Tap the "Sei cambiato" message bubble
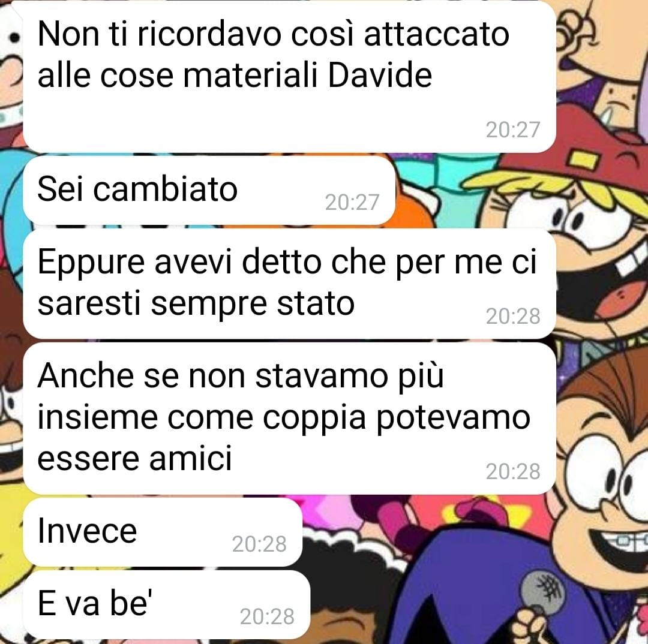The height and width of the screenshot is (644, 648). 209,191
